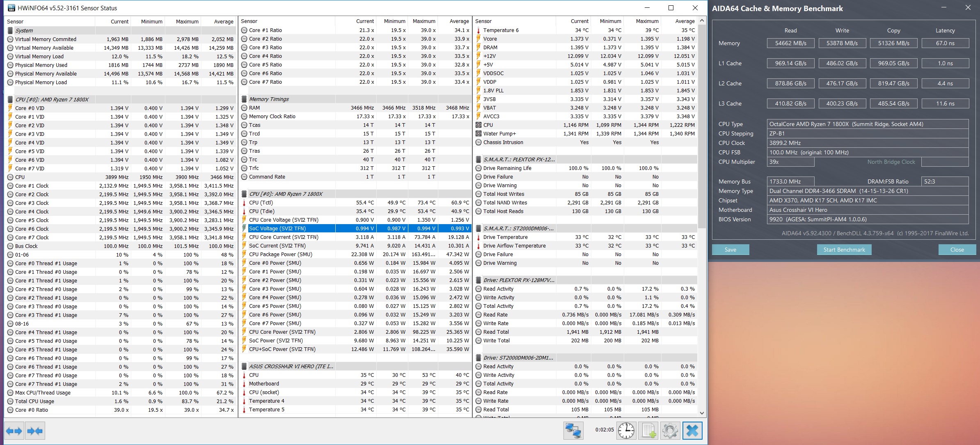980x445 pixels.
Task: Open the remote network monitoring icon
Action: (x=573, y=431)
